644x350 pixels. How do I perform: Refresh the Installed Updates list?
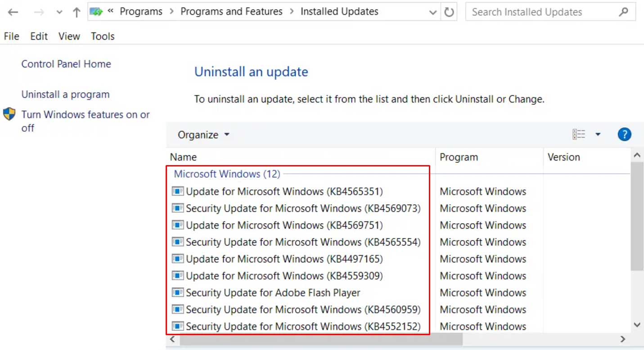(x=449, y=12)
